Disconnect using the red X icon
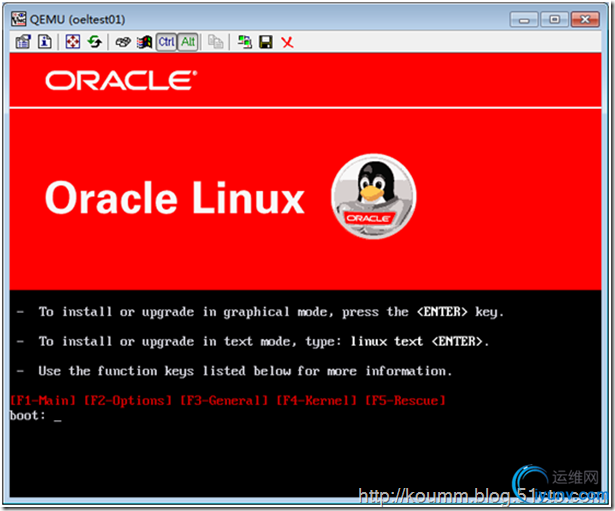This screenshot has width=615, height=511. pyautogui.click(x=287, y=42)
